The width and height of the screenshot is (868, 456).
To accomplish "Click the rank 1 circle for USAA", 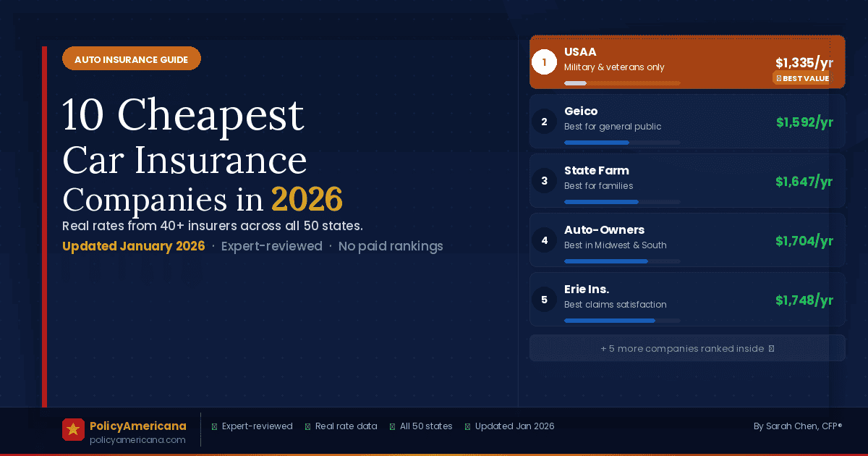I will (x=544, y=62).
